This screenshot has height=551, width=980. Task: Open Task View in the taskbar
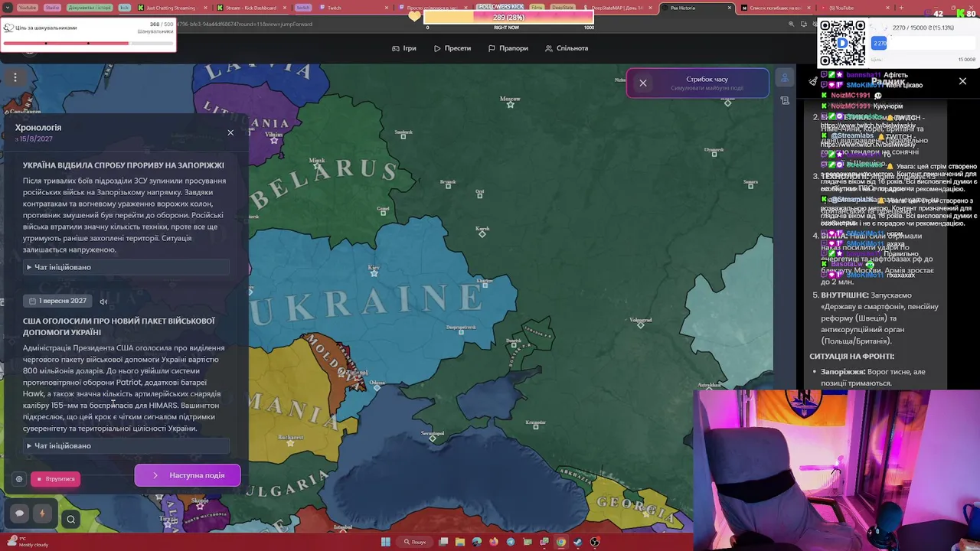[443, 542]
